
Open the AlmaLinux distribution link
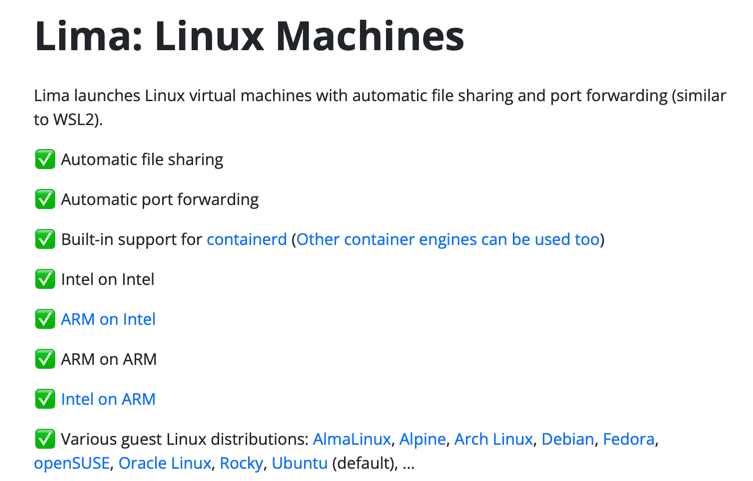[x=351, y=439]
